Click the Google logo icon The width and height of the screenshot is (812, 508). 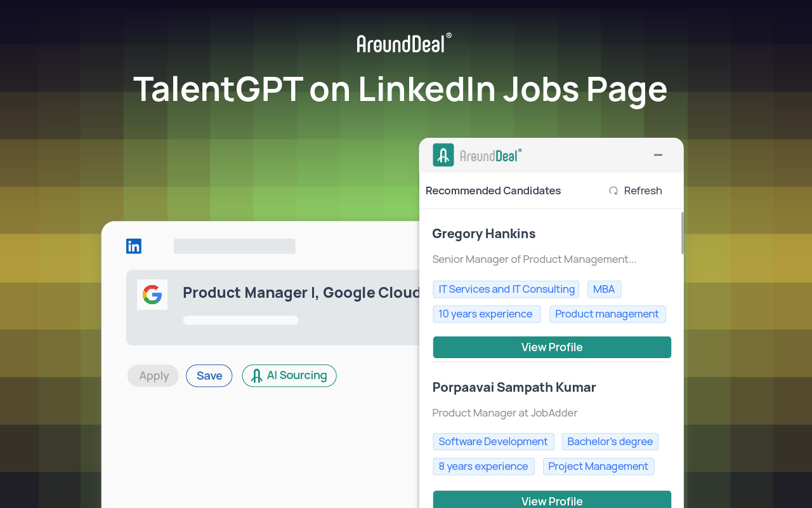coord(152,295)
